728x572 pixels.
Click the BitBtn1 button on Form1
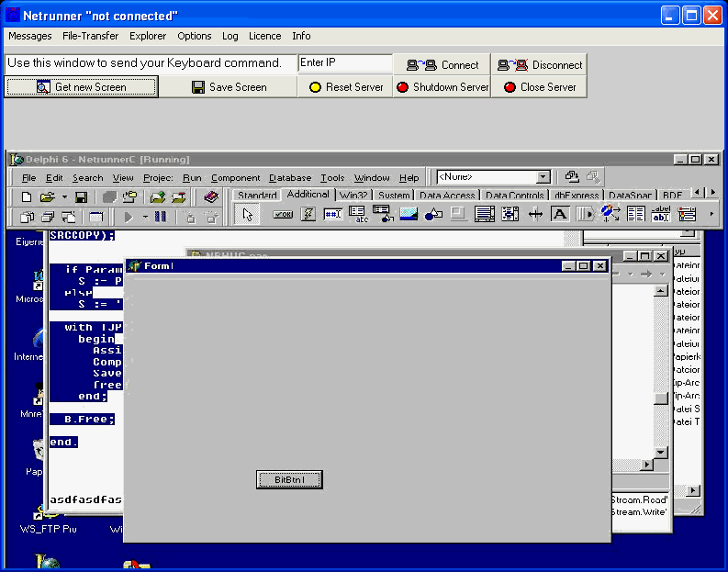click(289, 479)
